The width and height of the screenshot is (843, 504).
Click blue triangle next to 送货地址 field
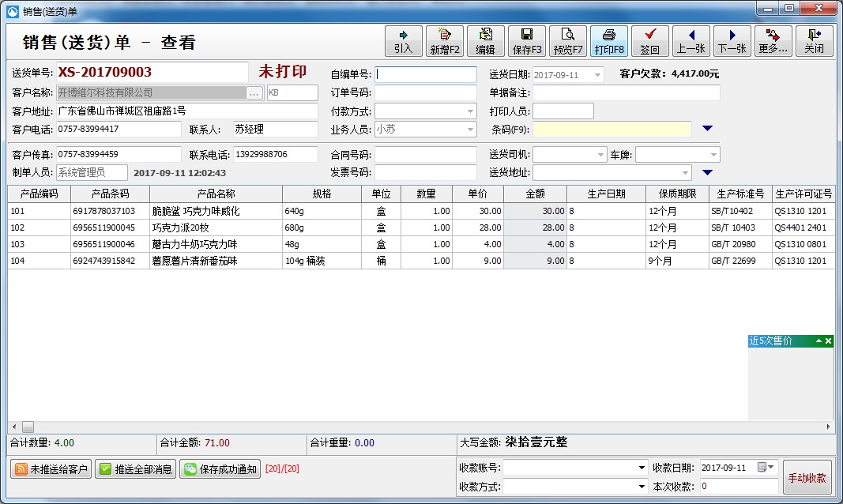click(708, 172)
